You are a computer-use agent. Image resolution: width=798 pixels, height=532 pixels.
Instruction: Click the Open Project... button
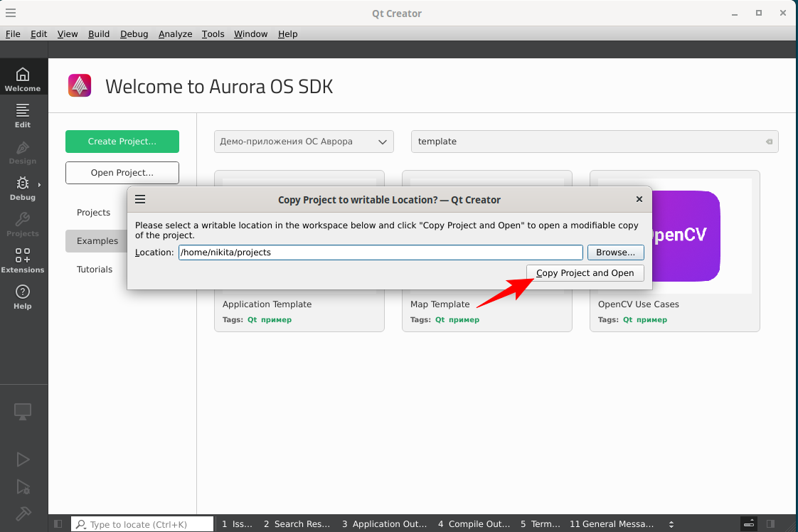[x=122, y=173]
